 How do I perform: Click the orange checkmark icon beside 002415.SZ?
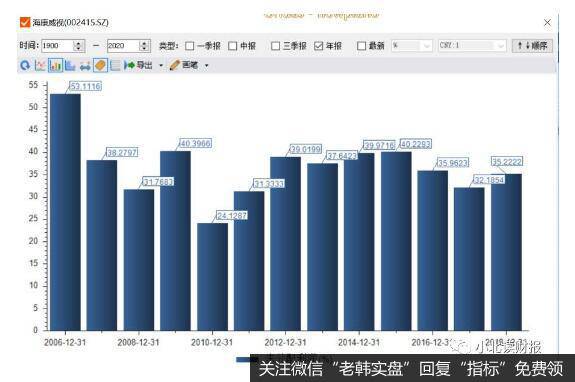(x=25, y=22)
